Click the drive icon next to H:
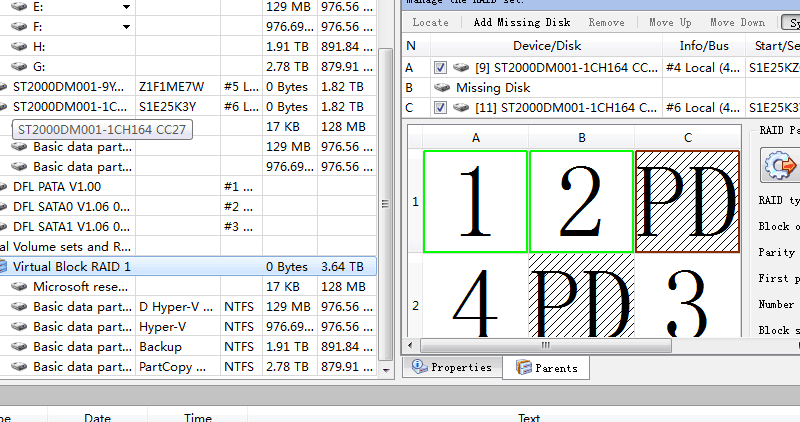Viewport: 800px width, 422px height. [20, 47]
